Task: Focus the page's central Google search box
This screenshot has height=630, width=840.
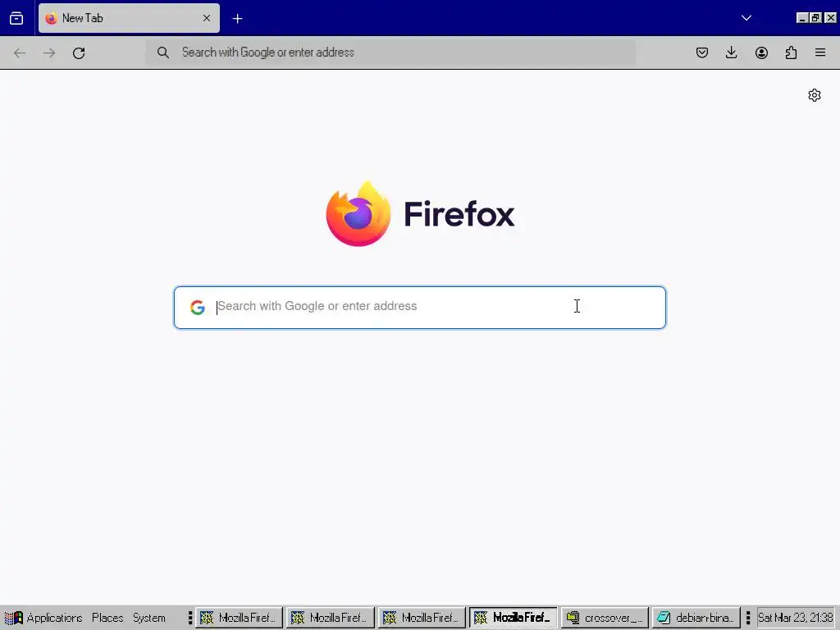Action: [x=419, y=308]
